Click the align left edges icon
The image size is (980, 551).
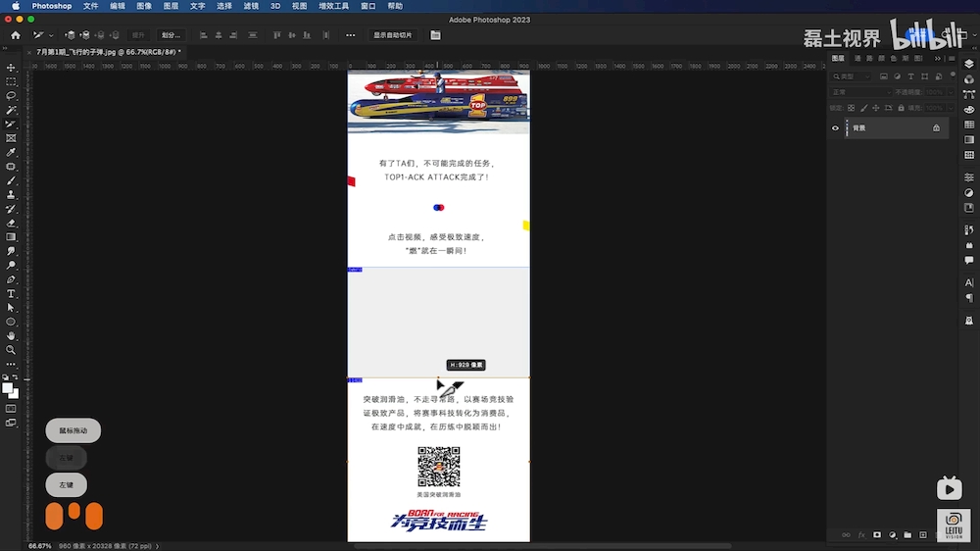[204, 35]
